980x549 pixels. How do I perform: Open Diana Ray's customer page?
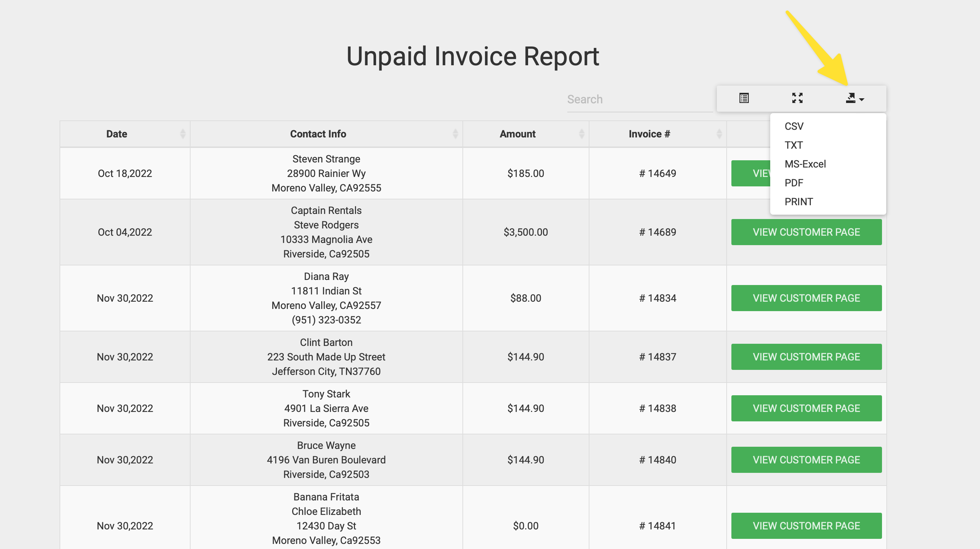(806, 298)
